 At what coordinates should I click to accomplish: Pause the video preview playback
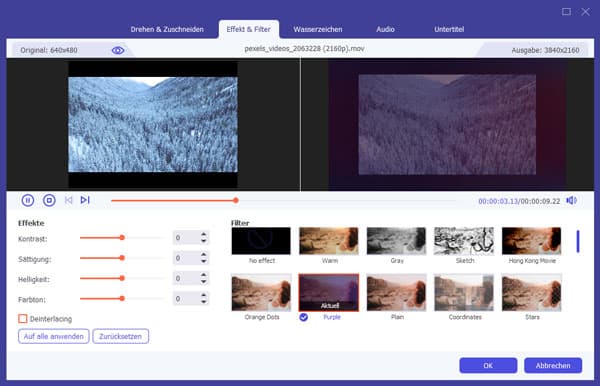tap(28, 200)
